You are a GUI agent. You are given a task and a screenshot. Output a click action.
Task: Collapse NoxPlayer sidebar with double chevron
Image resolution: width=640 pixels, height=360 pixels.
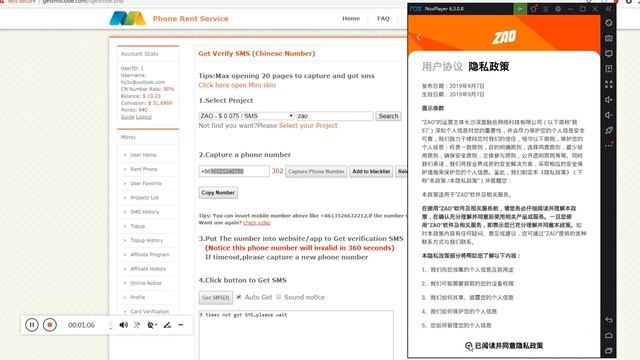click(609, 9)
